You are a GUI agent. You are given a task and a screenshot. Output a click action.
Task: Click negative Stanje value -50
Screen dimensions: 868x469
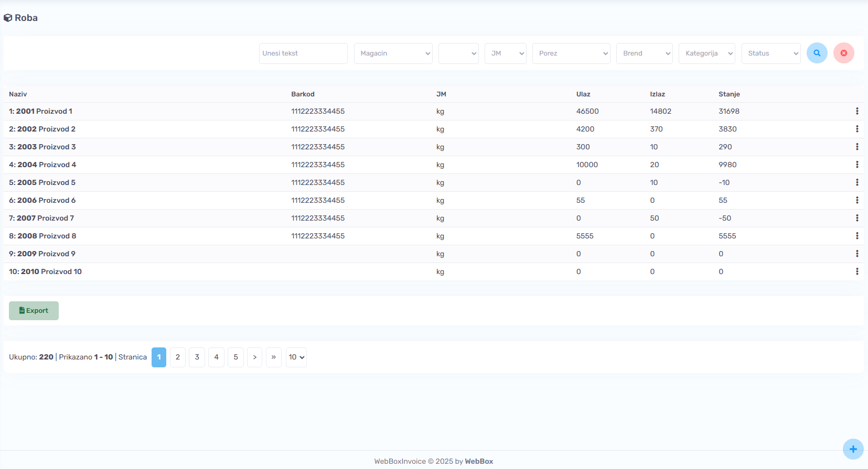click(x=725, y=218)
